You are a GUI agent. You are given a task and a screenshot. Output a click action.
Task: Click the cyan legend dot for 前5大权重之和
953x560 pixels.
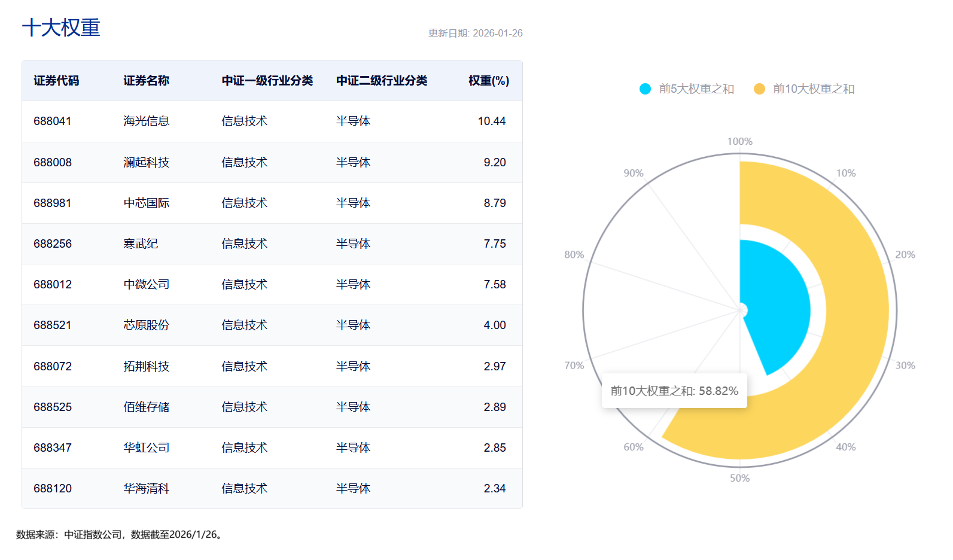point(645,89)
